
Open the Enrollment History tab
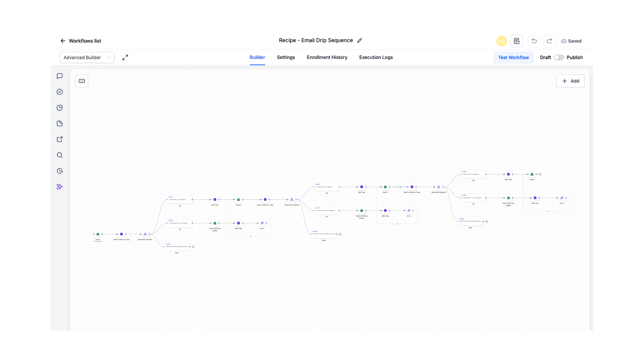[x=327, y=57]
